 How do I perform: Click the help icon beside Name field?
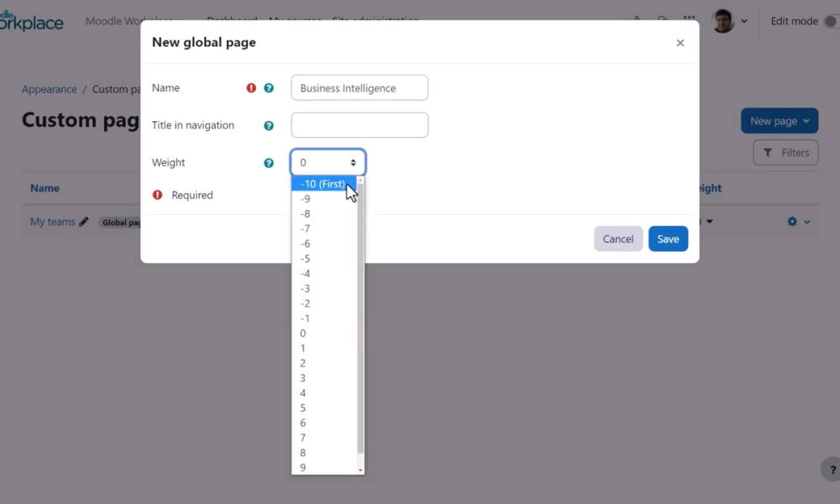click(269, 87)
